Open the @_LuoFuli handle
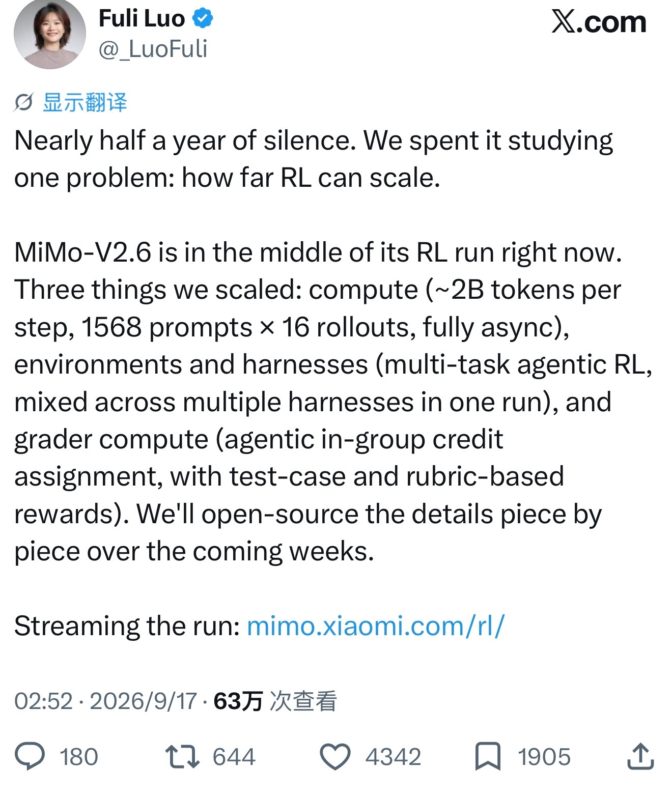The width and height of the screenshot is (672, 795). pos(153,49)
